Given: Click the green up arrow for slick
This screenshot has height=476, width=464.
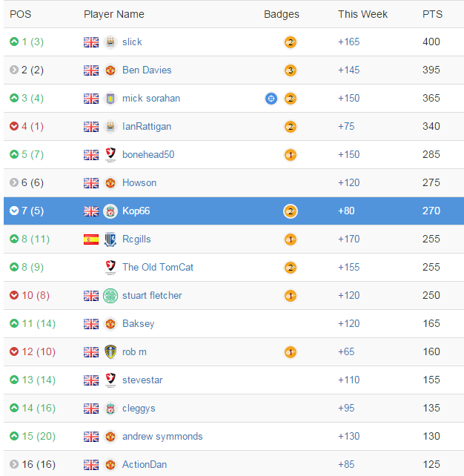Looking at the screenshot, I should 14,42.
